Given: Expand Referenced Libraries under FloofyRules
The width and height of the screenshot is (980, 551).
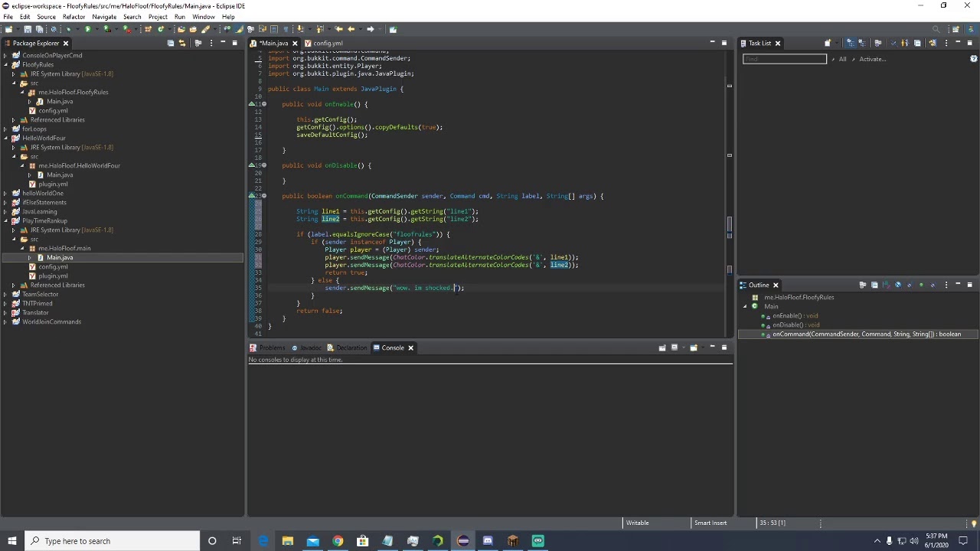Looking at the screenshot, I should point(14,119).
